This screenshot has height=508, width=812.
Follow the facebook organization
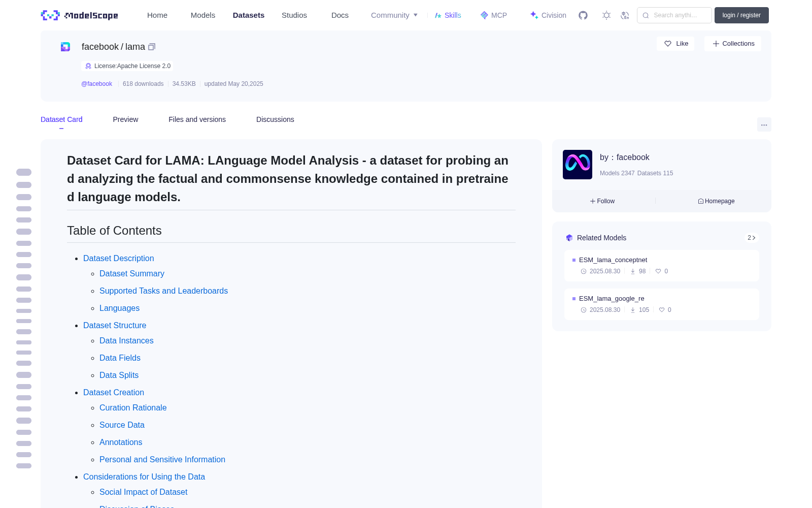pyautogui.click(x=602, y=201)
